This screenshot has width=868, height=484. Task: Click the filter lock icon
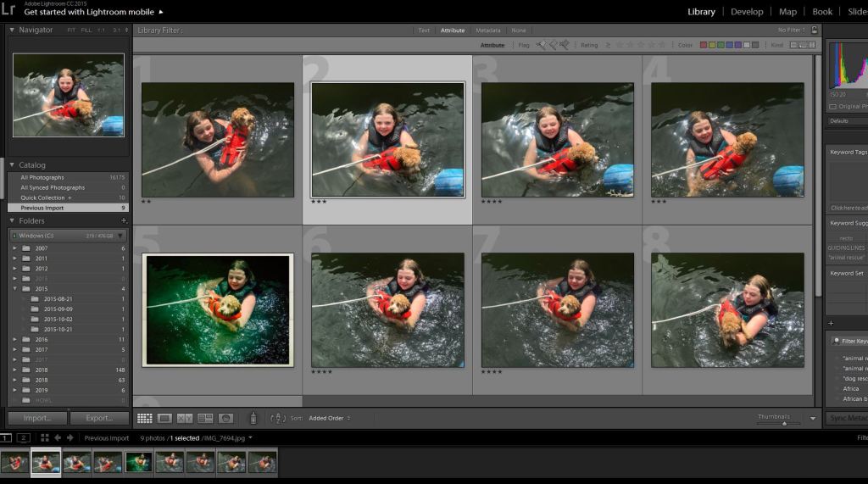point(815,31)
